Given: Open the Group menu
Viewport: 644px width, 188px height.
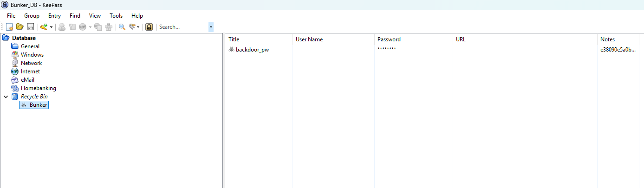Looking at the screenshot, I should click(32, 16).
